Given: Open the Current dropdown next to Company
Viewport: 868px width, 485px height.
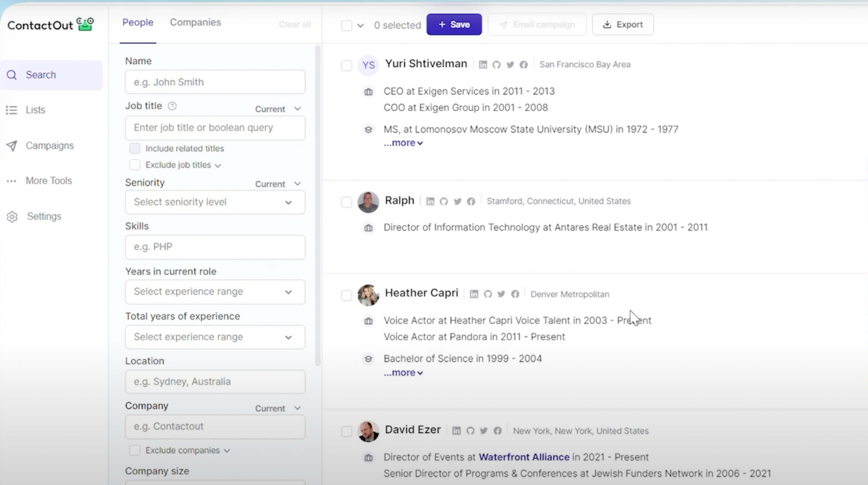Looking at the screenshot, I should tap(278, 408).
